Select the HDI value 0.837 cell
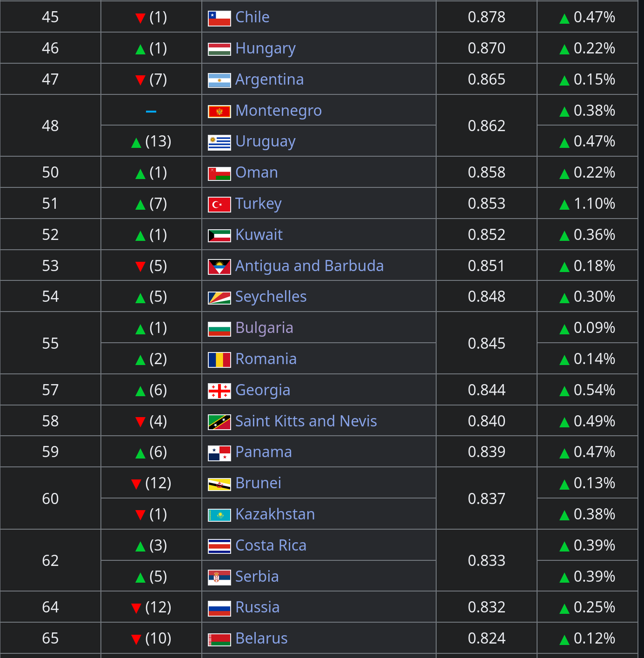Screen dimensions: 644x658 486,498
